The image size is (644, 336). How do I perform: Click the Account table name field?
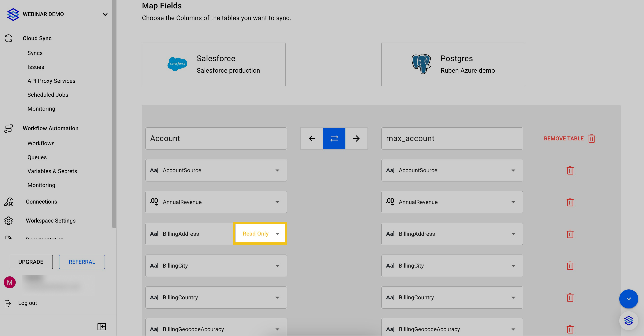216,138
